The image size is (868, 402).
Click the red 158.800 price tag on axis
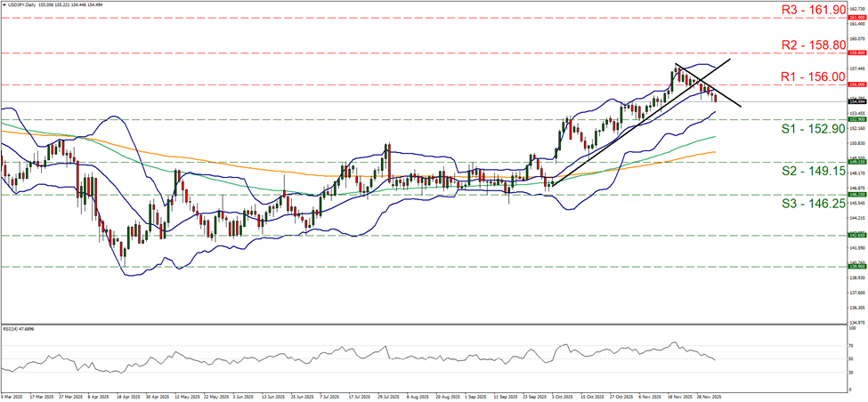click(x=857, y=53)
